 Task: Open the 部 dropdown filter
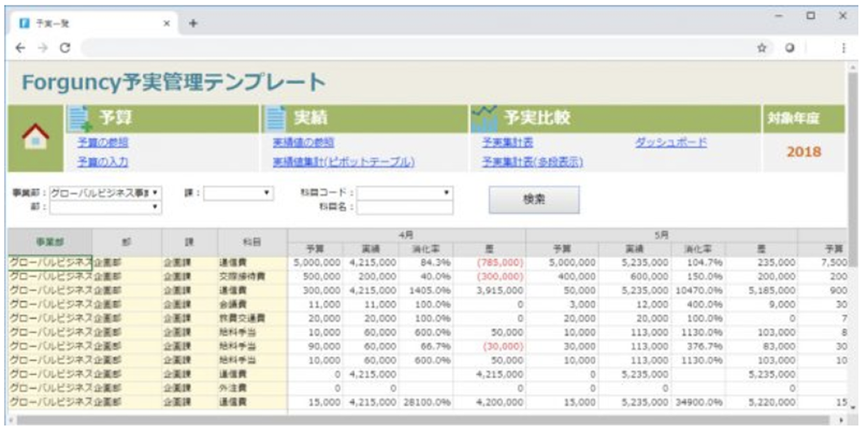105,207
